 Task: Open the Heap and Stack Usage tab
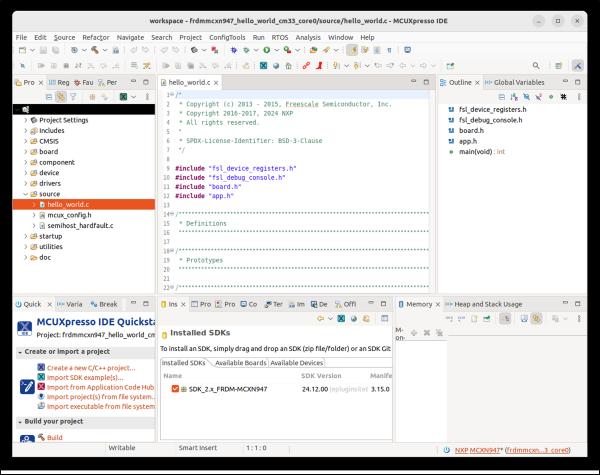(x=487, y=304)
